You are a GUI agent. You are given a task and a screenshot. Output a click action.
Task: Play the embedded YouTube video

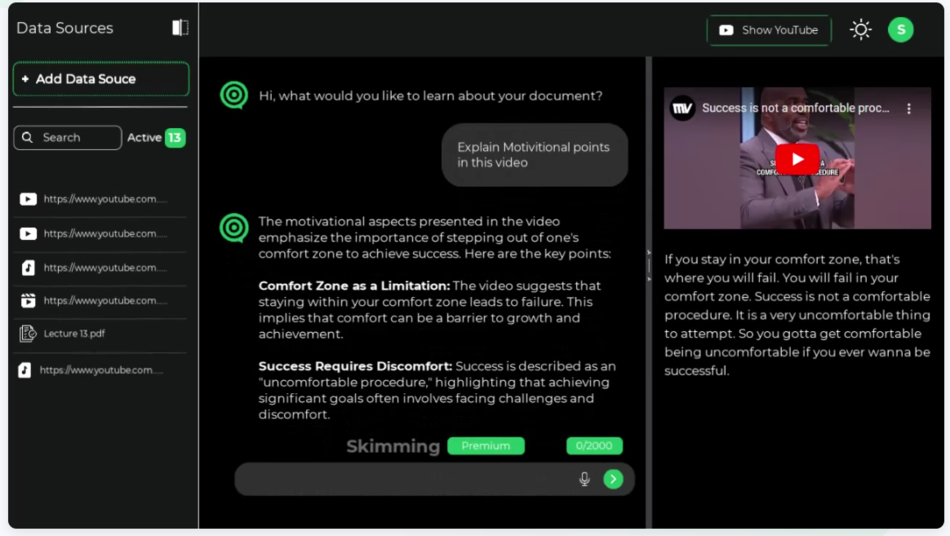click(x=797, y=159)
